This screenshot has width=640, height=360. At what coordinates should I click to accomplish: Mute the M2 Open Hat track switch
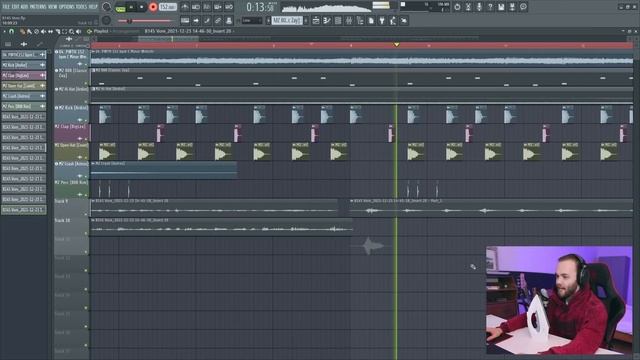point(86,157)
